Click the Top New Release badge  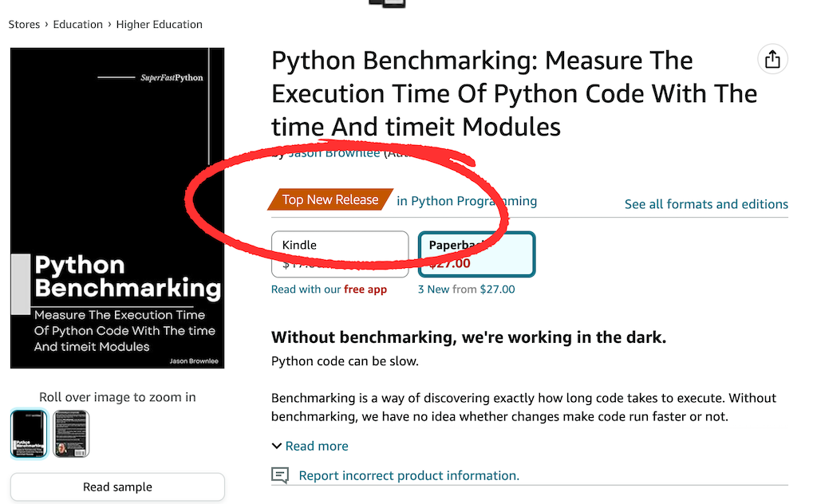point(330,199)
